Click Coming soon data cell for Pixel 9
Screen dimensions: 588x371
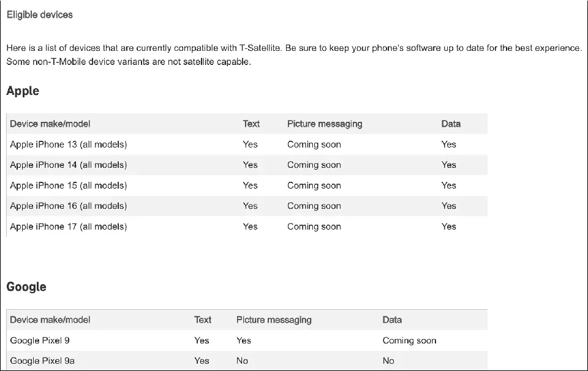[410, 340]
